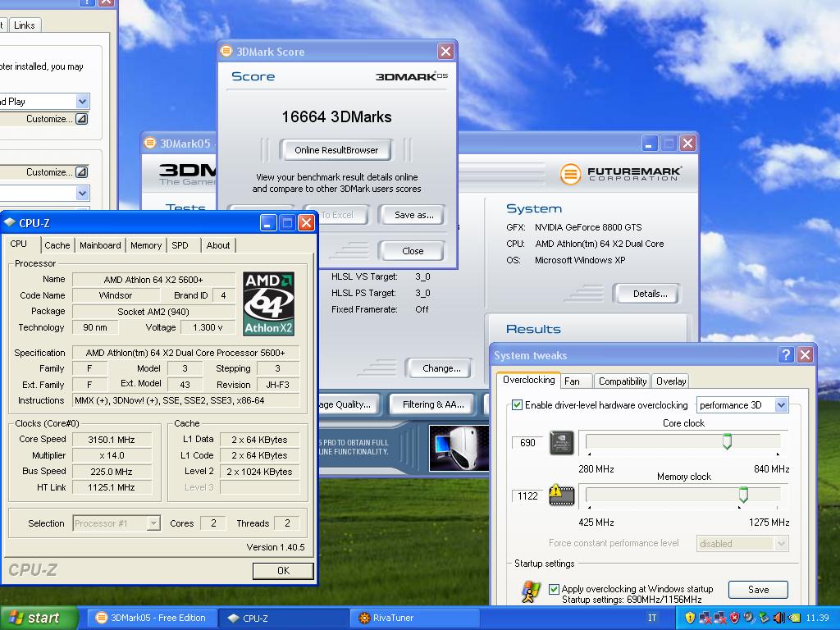The height and width of the screenshot is (630, 840).
Task: Click the Core Speed value 3150.1 MHz
Action: pyautogui.click(x=112, y=440)
